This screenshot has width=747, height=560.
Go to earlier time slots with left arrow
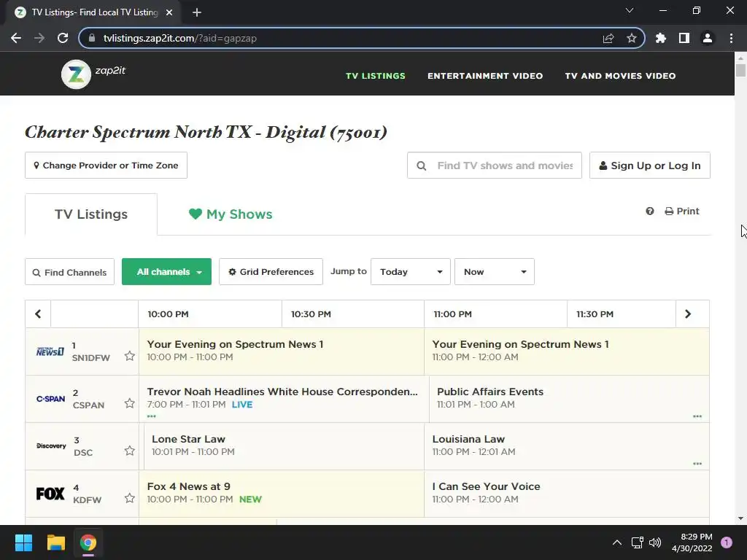(38, 314)
